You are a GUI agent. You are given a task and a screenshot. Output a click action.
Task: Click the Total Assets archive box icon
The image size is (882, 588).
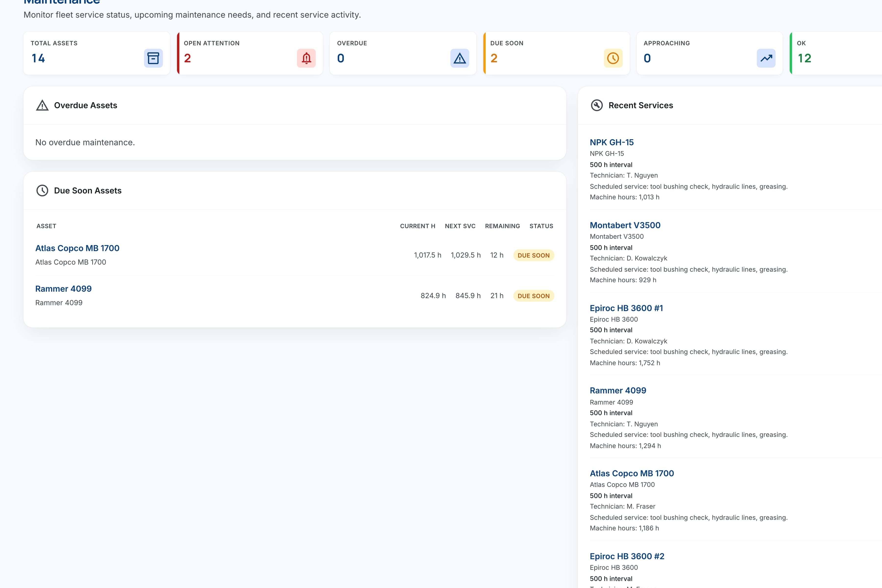click(x=153, y=58)
